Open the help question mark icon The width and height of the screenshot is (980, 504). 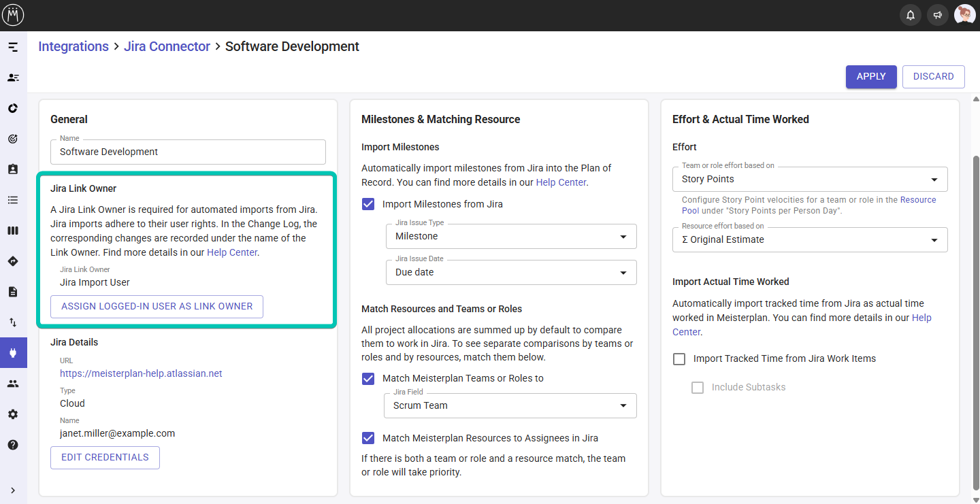[13, 445]
